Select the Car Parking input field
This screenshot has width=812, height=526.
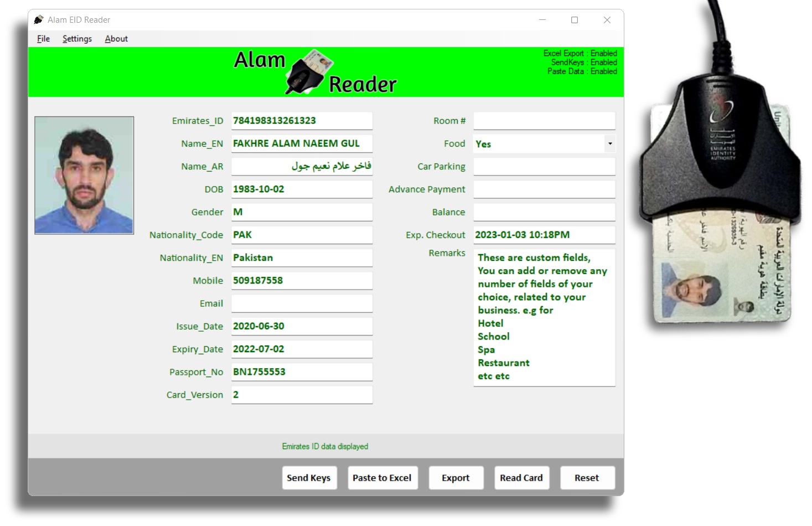544,167
